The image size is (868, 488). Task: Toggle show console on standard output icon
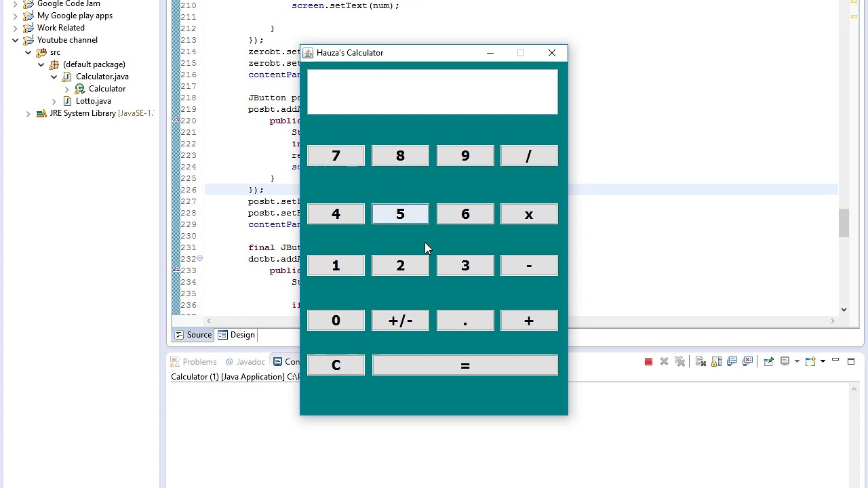(x=732, y=362)
